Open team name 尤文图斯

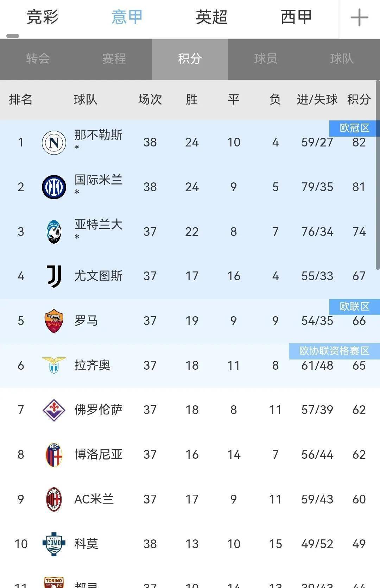click(x=99, y=276)
